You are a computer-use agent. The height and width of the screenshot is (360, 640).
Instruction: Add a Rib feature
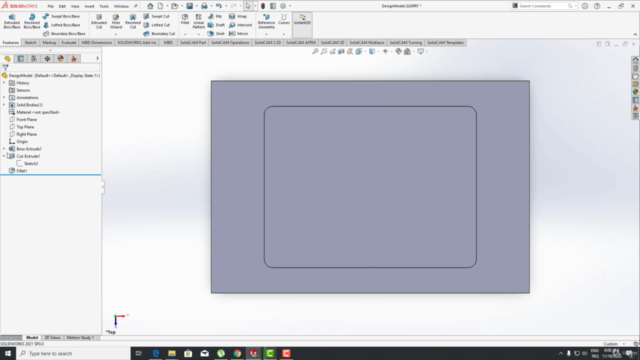point(215,16)
